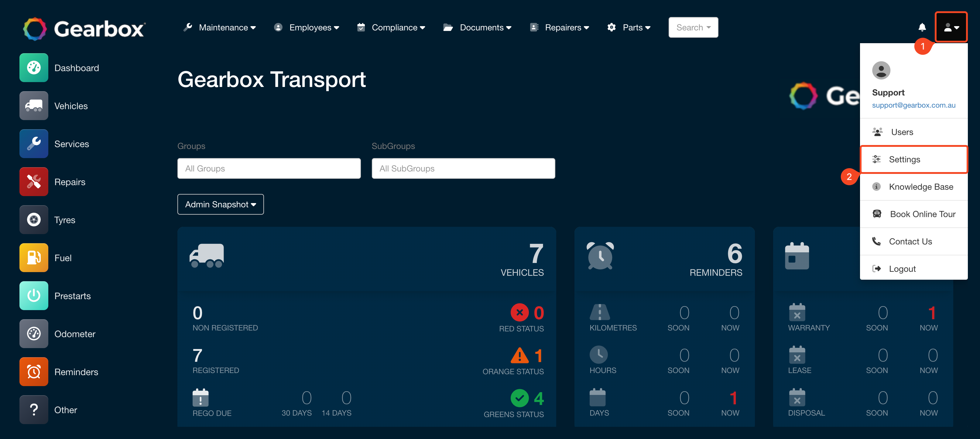Open Knowledge Base from account menu
980x439 pixels.
click(x=913, y=187)
